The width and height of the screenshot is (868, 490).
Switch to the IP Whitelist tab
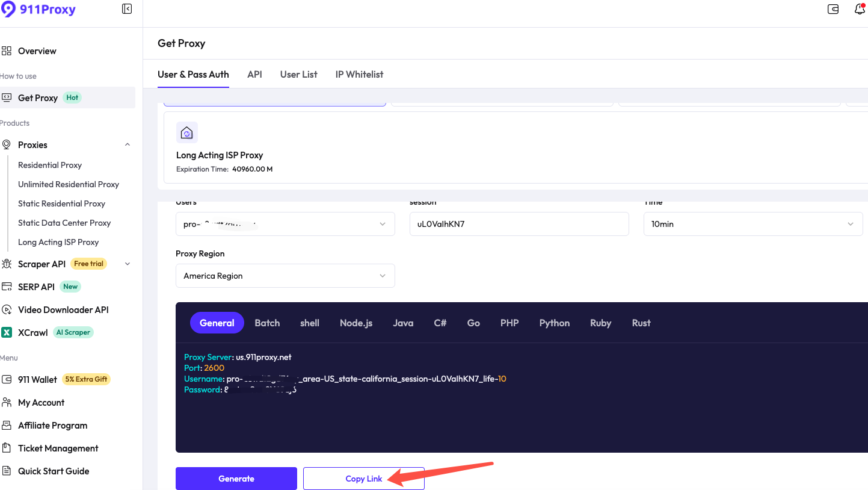[359, 75]
